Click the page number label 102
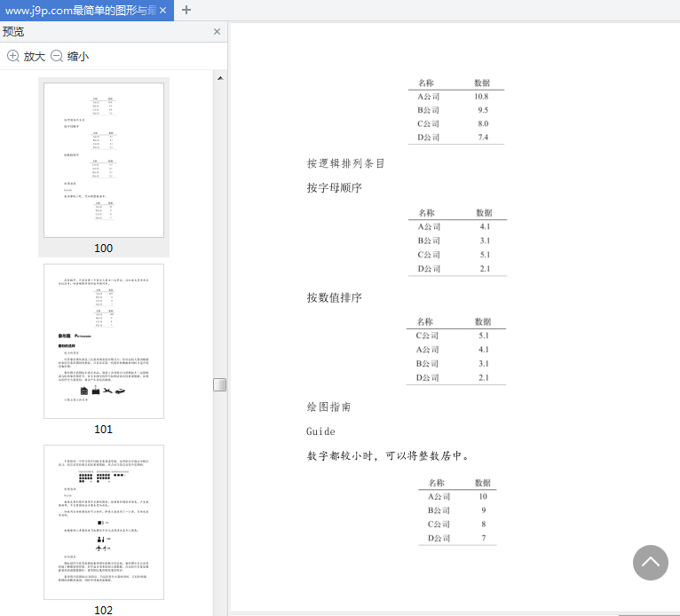This screenshot has height=616, width=680. point(103,611)
